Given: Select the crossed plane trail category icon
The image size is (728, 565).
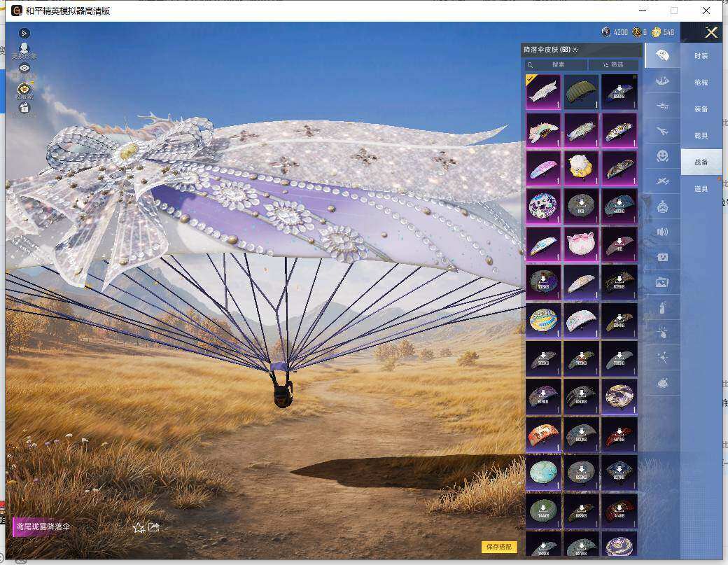Looking at the screenshot, I should point(662,181).
